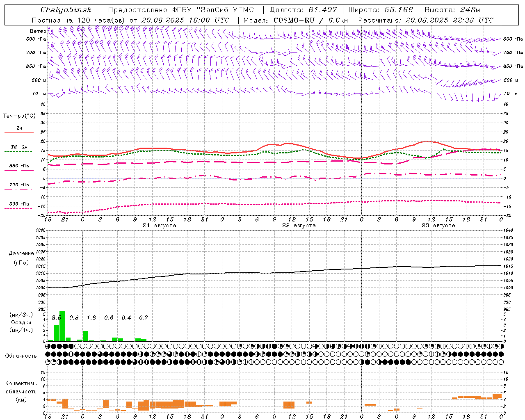Click the Chelyabinsk station title
Screen dimensions: 525x420
coord(66,10)
